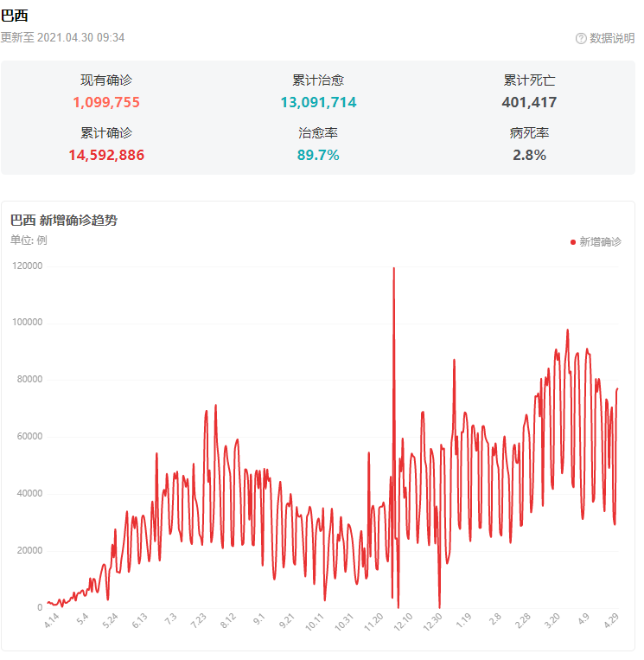Screen dimensions: 644x660
Task: Click the 9.1 x-axis date label
Action: tap(258, 618)
